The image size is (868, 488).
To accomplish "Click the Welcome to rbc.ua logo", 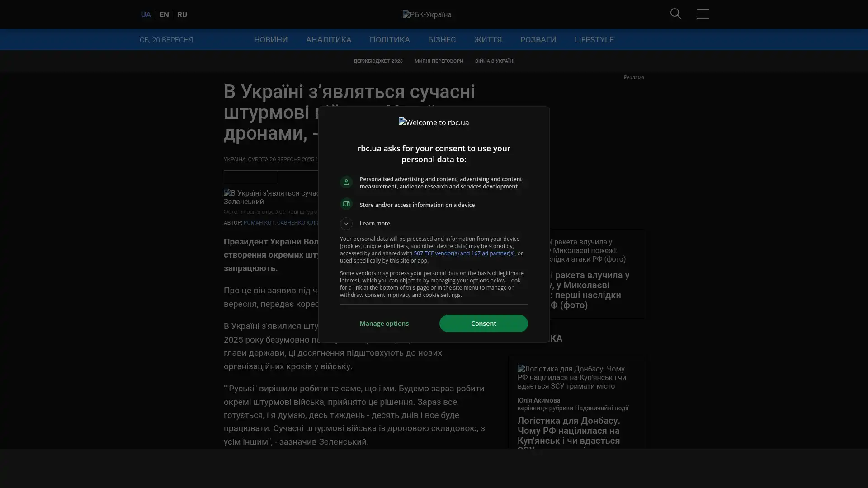I will pyautogui.click(x=434, y=122).
